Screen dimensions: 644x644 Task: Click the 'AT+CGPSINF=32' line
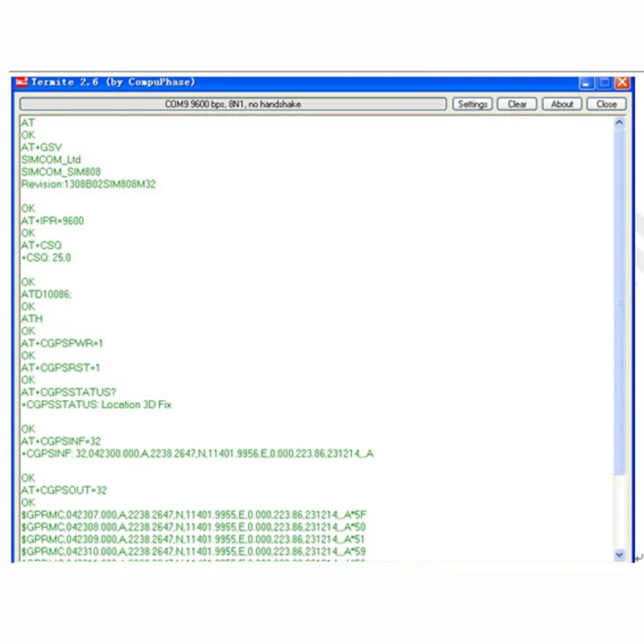[61, 441]
